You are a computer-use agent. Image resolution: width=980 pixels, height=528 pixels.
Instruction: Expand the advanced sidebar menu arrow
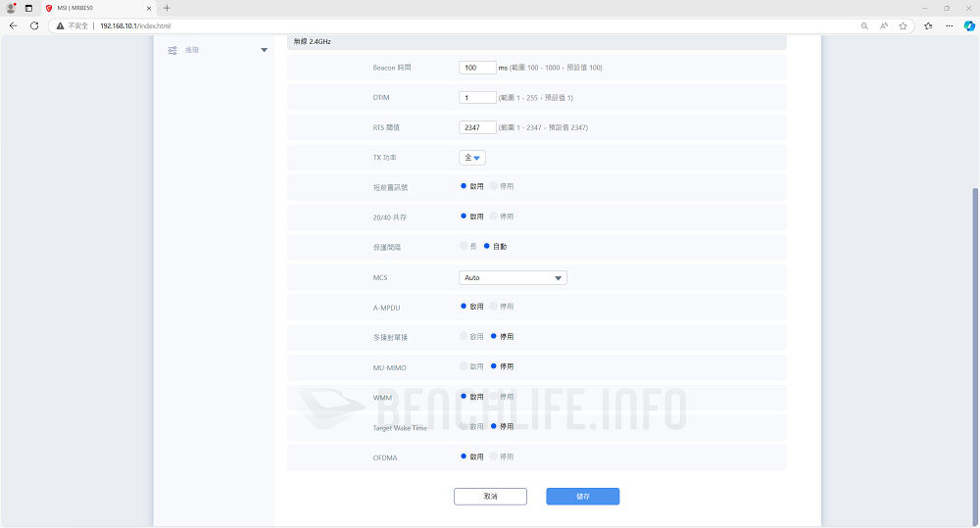click(265, 50)
